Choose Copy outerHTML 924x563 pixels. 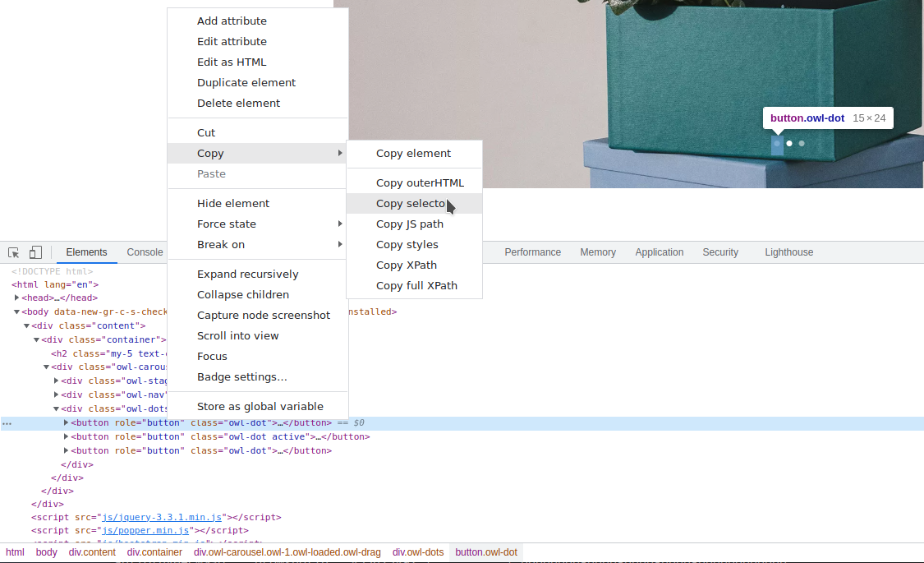point(414,182)
